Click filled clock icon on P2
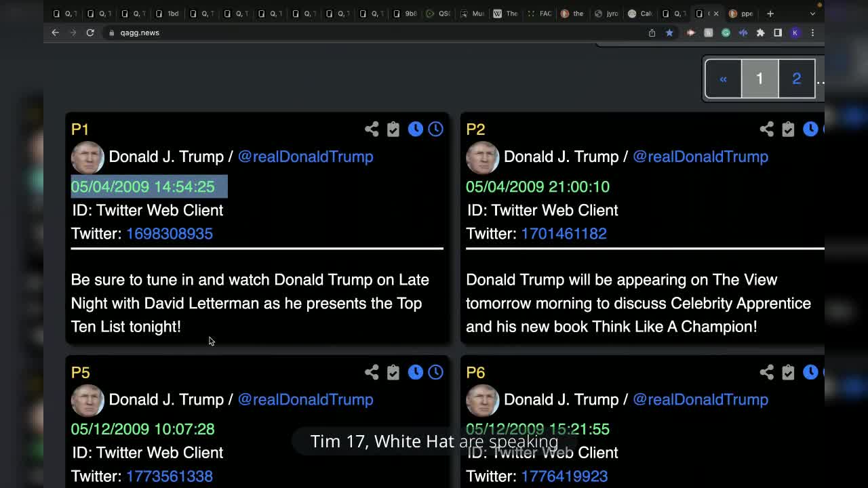The width and height of the screenshot is (868, 488). click(x=810, y=129)
